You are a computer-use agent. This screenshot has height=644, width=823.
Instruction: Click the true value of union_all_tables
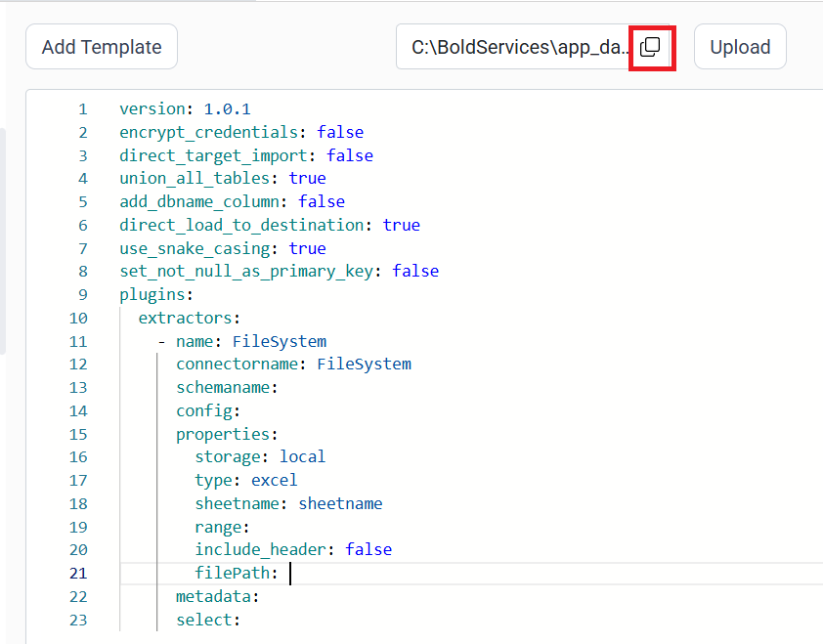[307, 178]
